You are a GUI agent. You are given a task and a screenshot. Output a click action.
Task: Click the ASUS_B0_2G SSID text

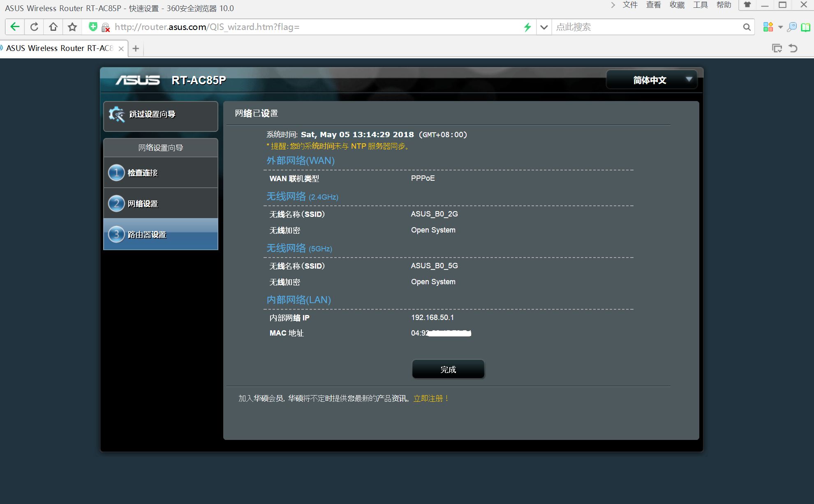(434, 214)
